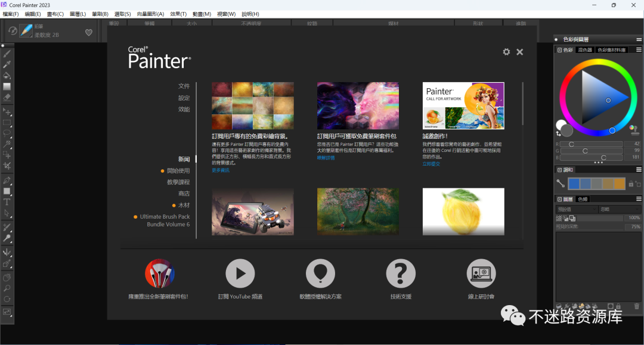Select the Shape Selection arrow tool
Viewport: 644px width, 345px height.
tap(7, 213)
